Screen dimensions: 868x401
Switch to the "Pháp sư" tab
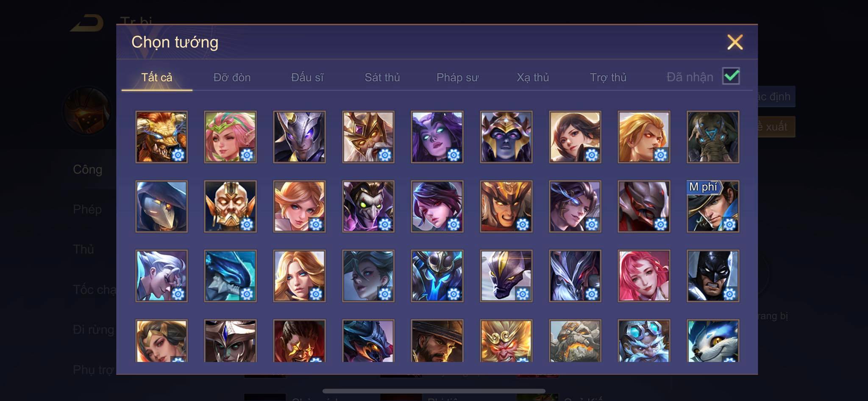pos(457,77)
